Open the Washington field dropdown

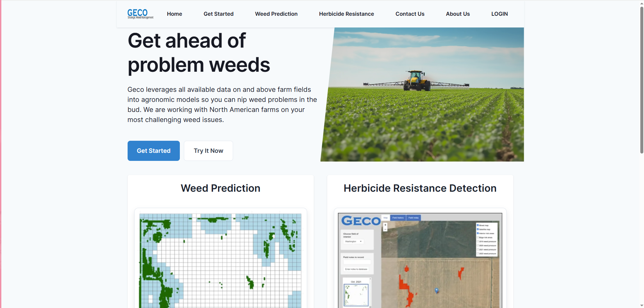354,241
